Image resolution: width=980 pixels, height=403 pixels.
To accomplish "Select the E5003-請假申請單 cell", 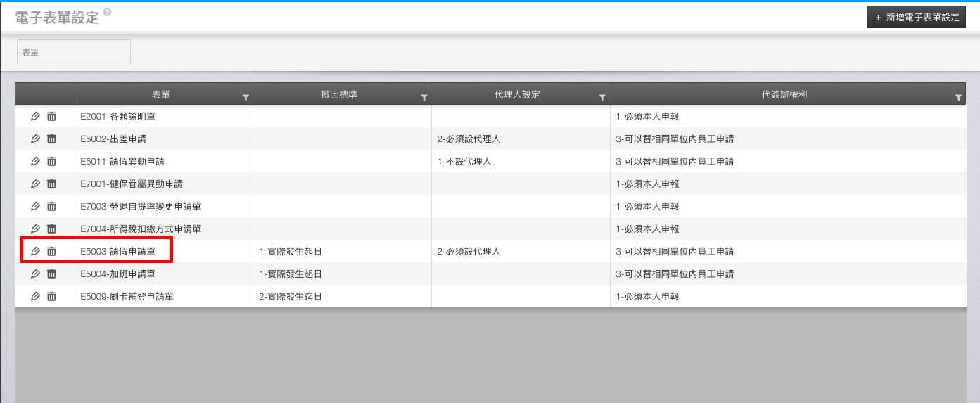I will pos(164,251).
